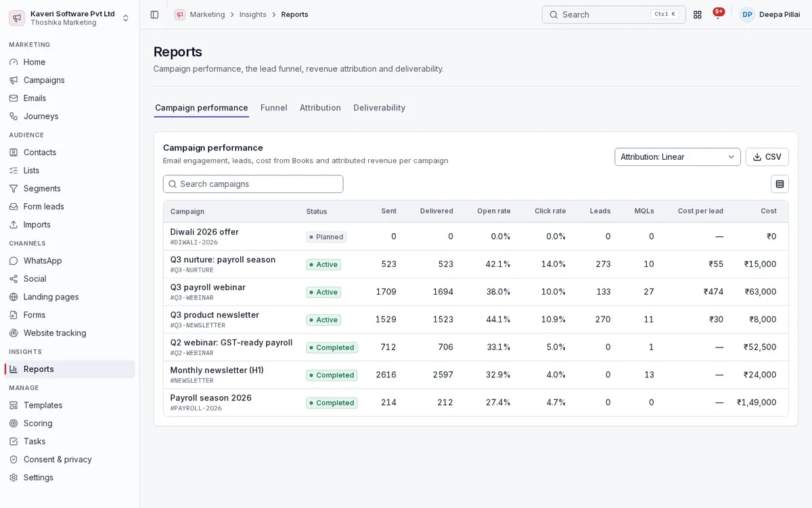Click the Planned status badge
Screen dimensions: 812x508
pos(326,237)
